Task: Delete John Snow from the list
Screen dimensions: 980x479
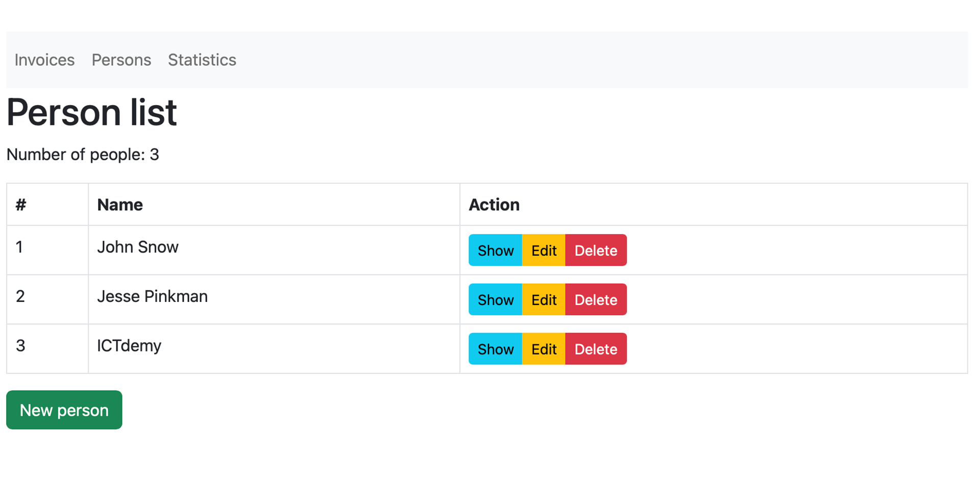Action: [596, 250]
